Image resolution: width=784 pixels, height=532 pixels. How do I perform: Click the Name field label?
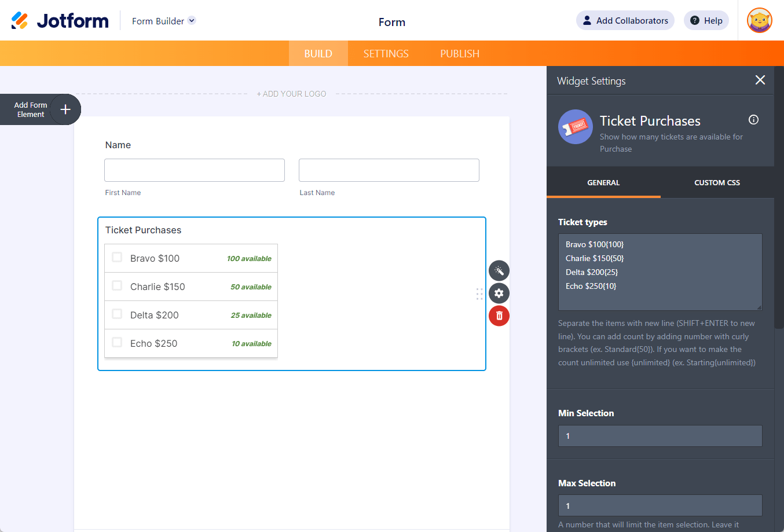pyautogui.click(x=118, y=145)
